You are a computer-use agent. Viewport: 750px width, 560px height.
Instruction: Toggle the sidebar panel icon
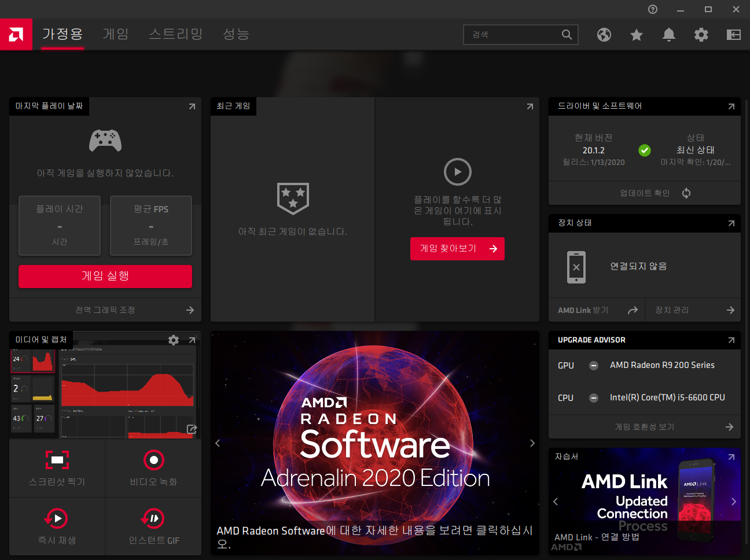coord(734,35)
